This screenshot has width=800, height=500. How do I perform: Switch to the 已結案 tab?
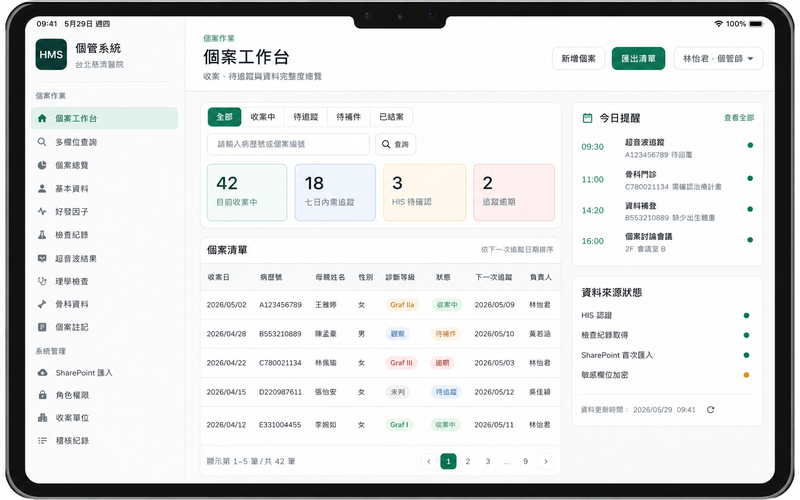391,117
